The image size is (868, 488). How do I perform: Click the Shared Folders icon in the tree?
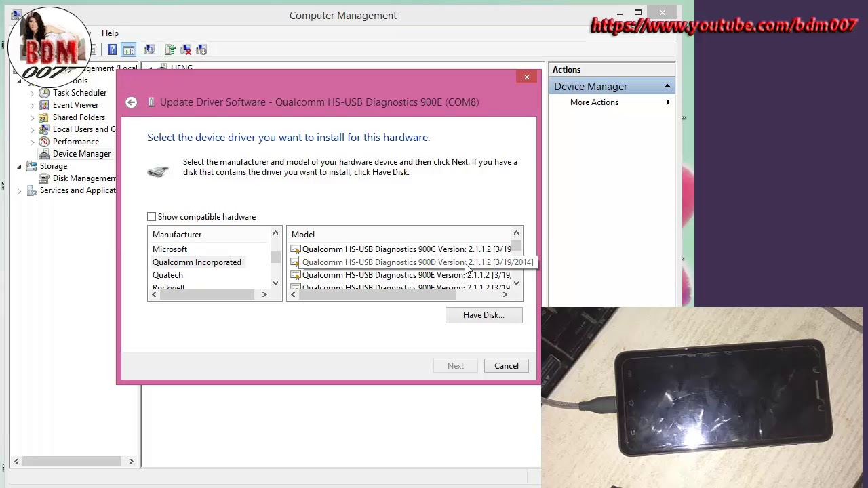pyautogui.click(x=44, y=117)
